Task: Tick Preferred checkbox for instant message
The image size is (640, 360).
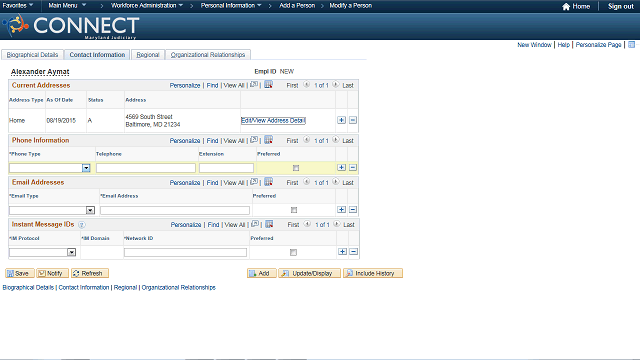Action: coord(293,252)
